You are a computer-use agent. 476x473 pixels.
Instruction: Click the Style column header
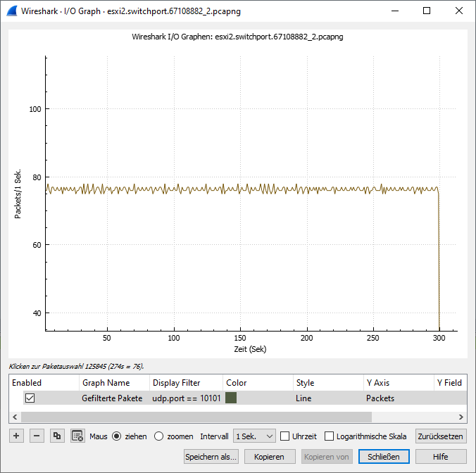click(x=328, y=383)
